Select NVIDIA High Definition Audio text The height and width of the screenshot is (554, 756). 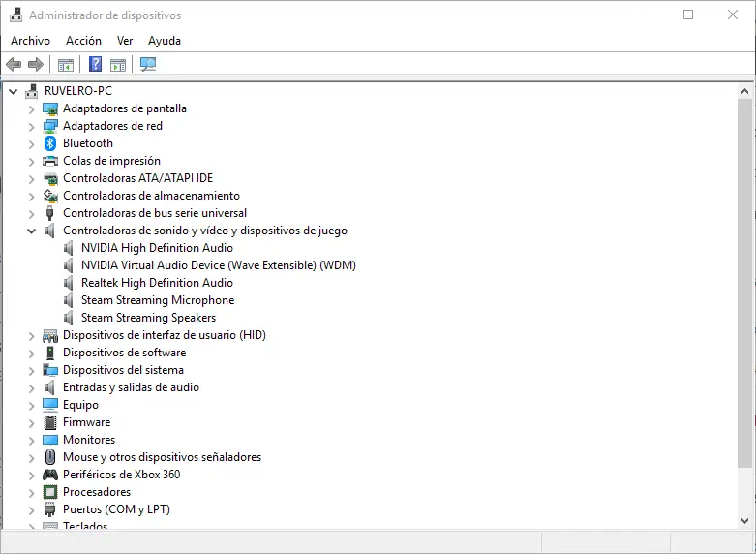click(157, 248)
